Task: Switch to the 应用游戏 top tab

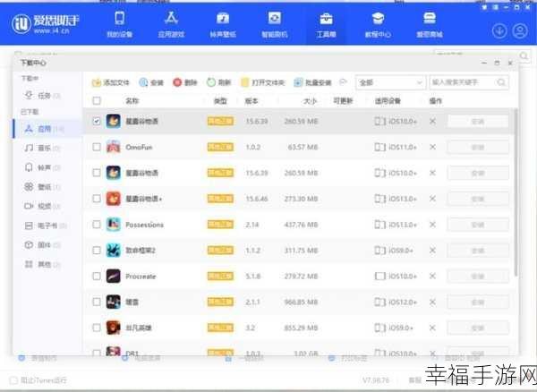Action: coord(171,24)
